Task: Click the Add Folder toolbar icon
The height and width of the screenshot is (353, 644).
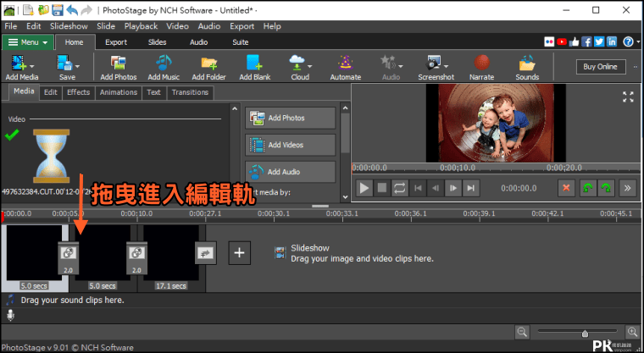Action: point(208,63)
